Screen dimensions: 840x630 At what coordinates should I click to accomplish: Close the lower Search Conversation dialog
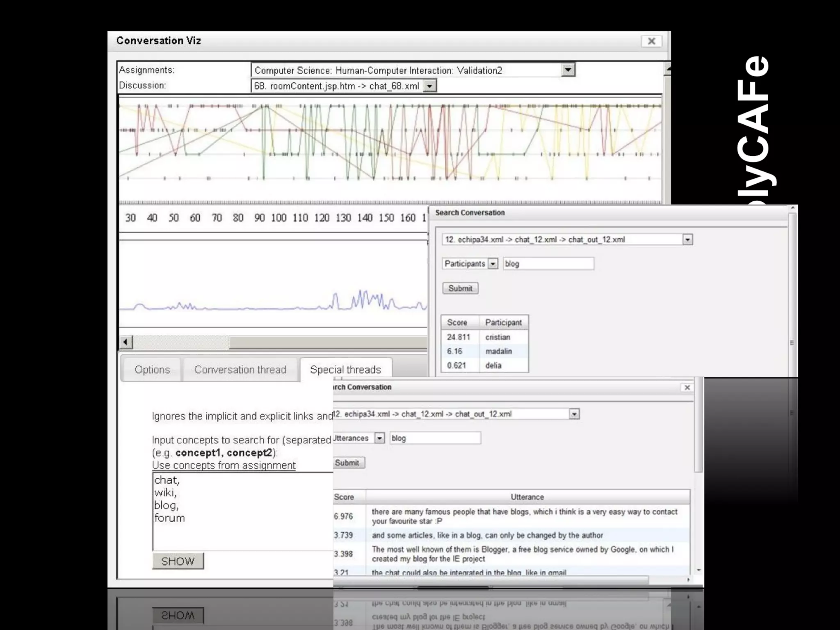click(x=687, y=388)
